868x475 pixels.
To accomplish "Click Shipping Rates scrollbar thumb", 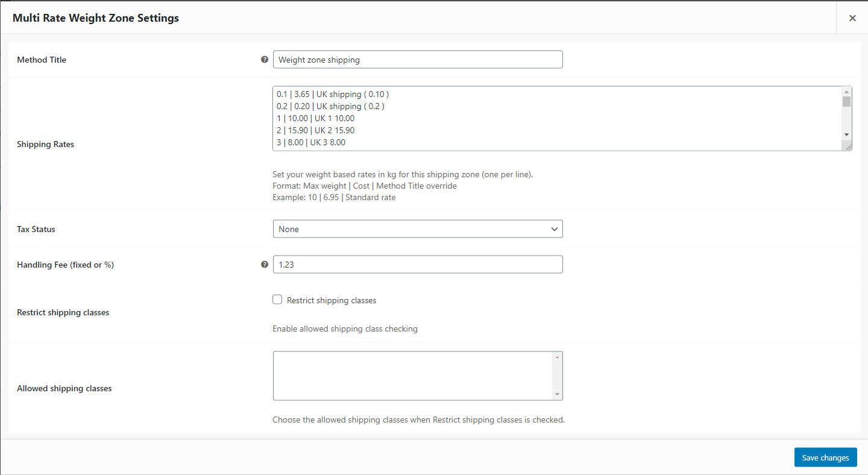I will click(x=847, y=101).
